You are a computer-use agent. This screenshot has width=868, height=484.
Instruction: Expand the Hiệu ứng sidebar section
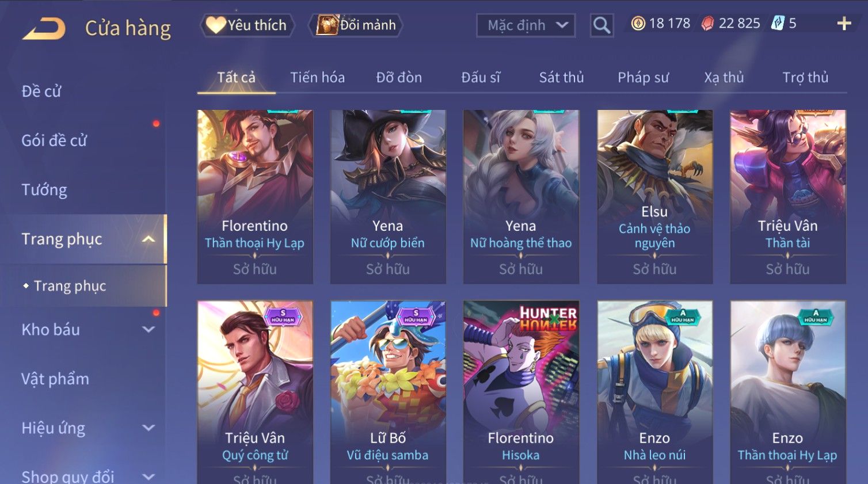pyautogui.click(x=148, y=428)
